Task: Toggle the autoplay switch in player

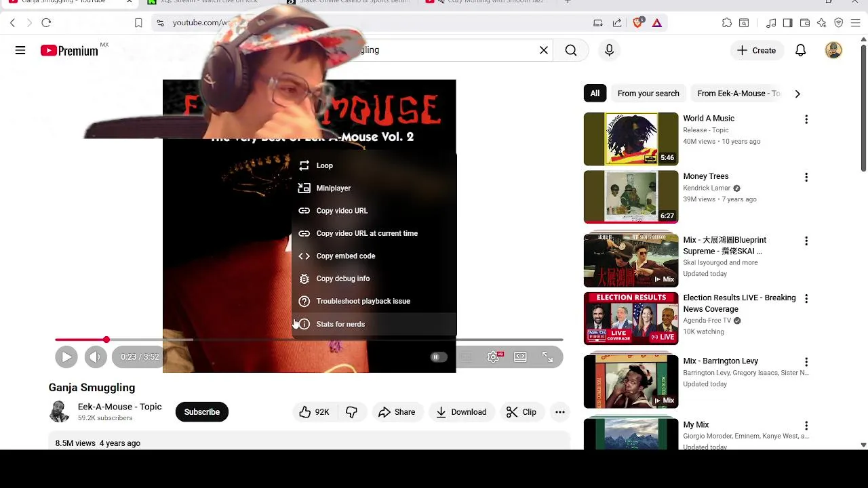Action: click(438, 357)
